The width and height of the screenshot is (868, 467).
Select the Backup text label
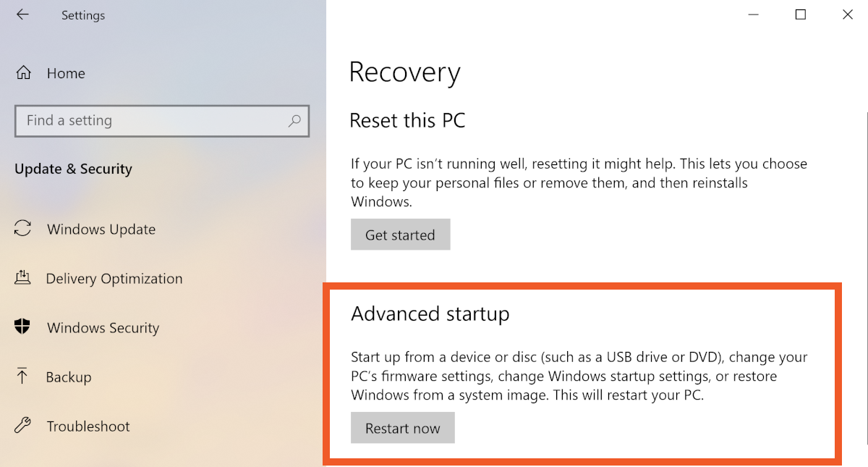point(69,377)
